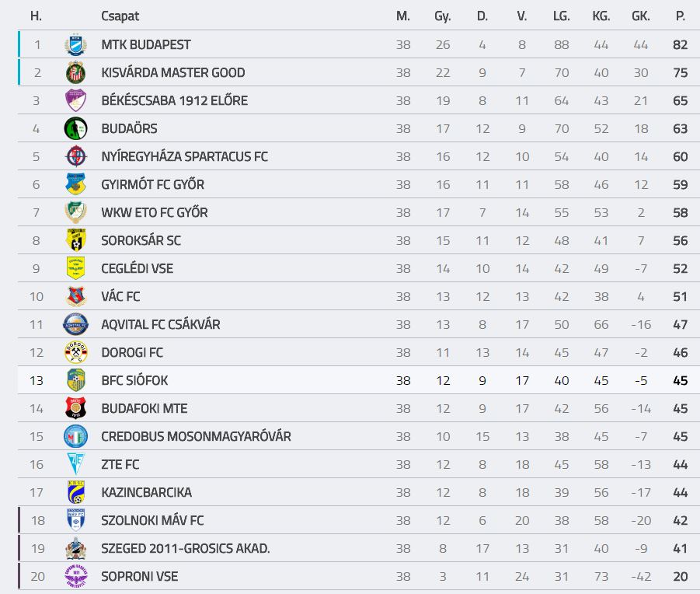Click the MTK Budapest club crest

(x=75, y=44)
